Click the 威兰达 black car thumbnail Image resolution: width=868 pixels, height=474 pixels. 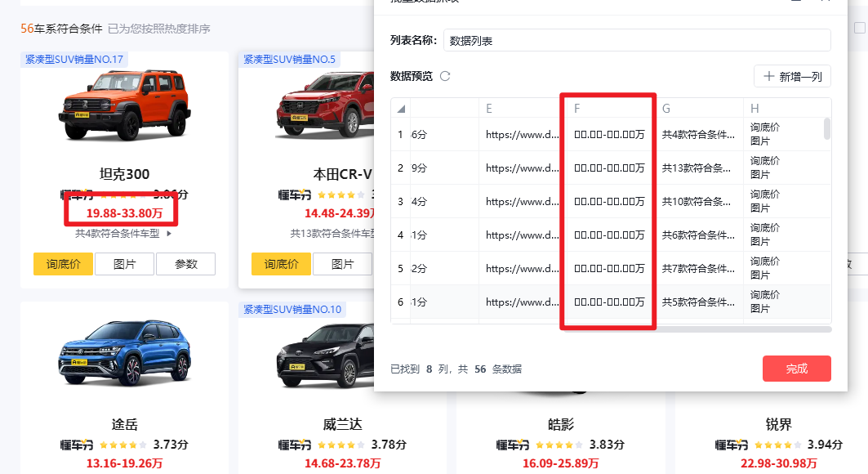(x=326, y=355)
